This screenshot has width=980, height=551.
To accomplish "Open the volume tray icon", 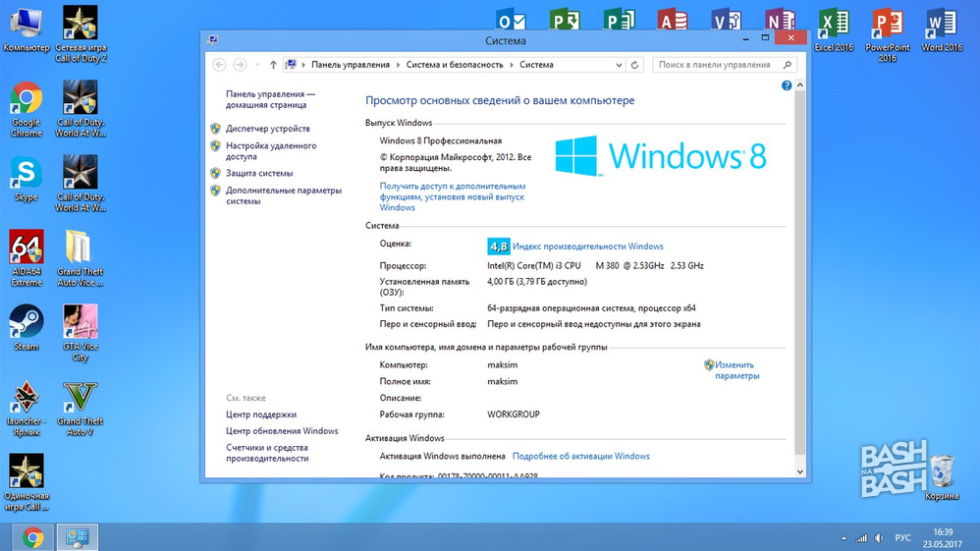I will (879, 538).
